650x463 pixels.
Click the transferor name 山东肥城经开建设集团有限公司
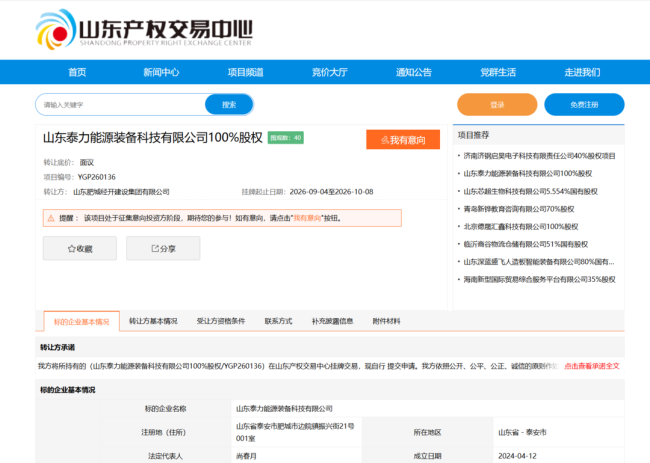click(x=121, y=192)
